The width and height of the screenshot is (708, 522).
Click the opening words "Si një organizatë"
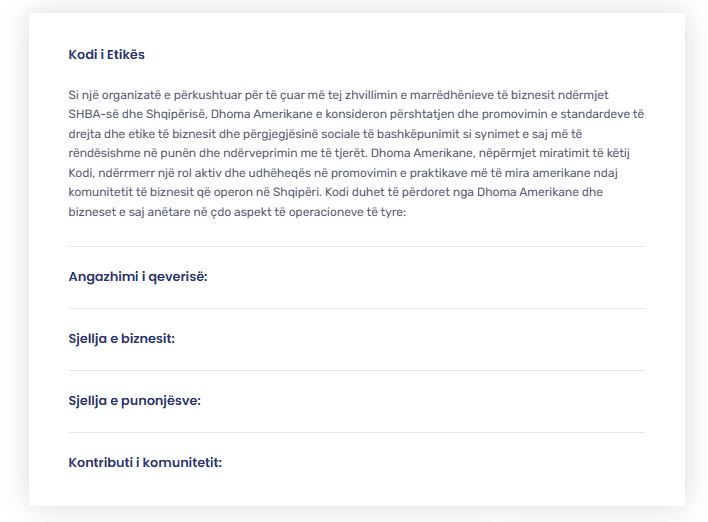click(x=113, y=95)
